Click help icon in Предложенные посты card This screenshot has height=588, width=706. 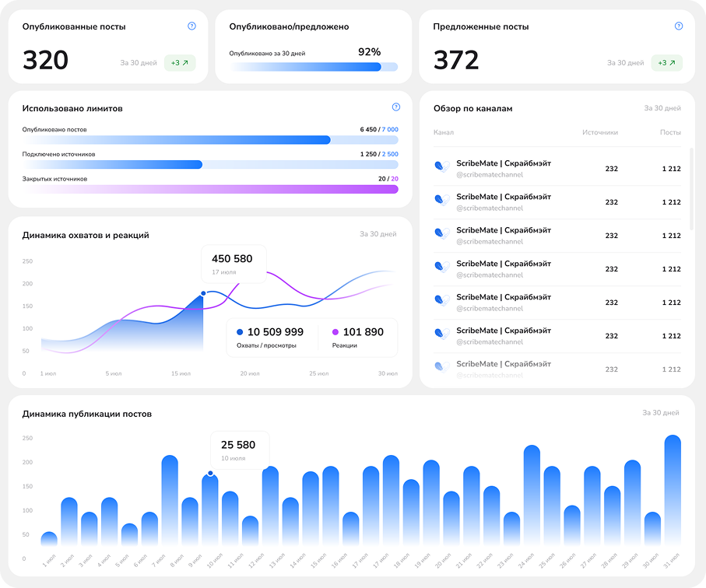pos(679,26)
